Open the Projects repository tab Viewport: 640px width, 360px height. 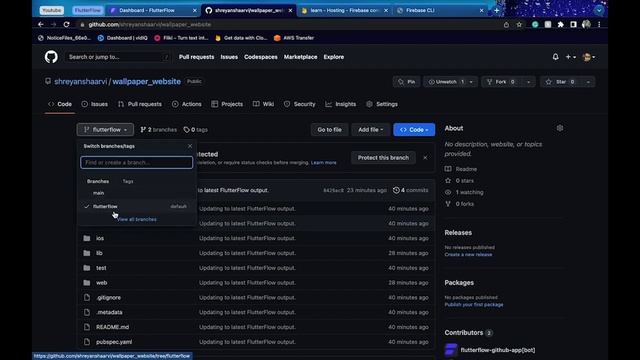(x=227, y=104)
